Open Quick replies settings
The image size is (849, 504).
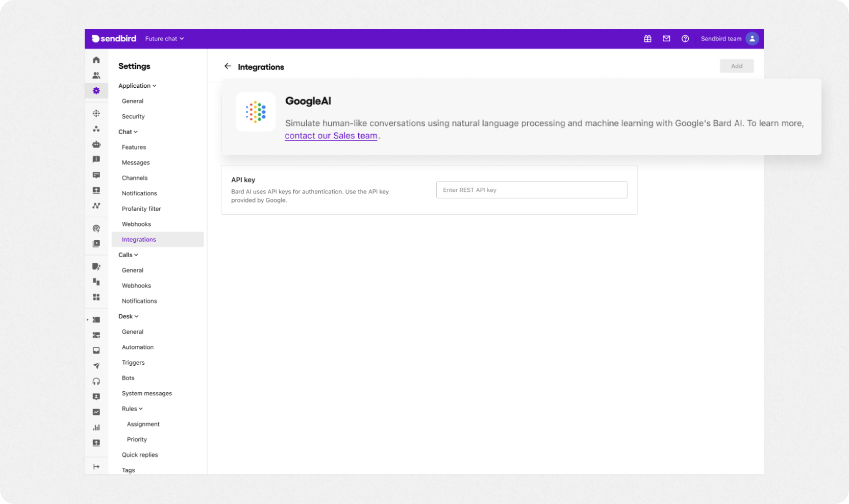pos(140,455)
